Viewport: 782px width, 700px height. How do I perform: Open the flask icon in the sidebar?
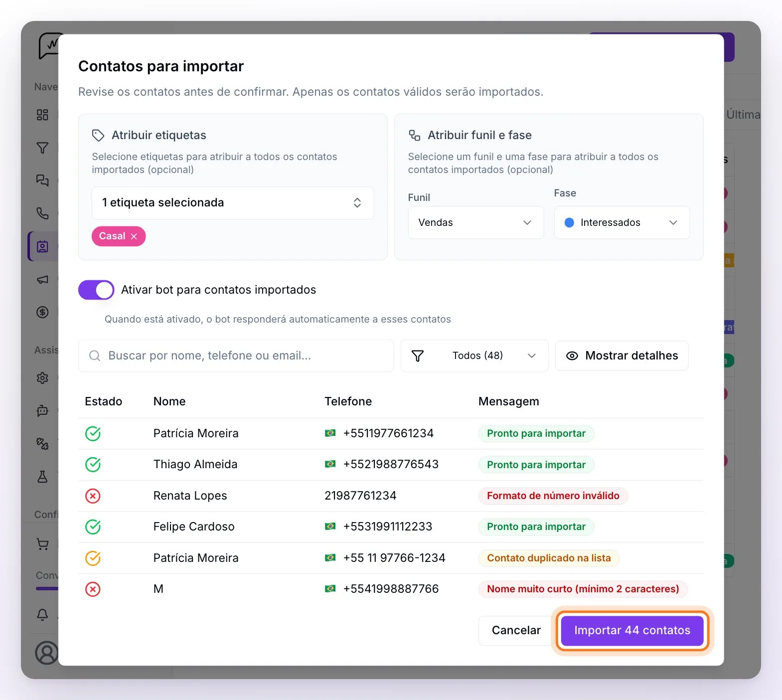coord(42,477)
